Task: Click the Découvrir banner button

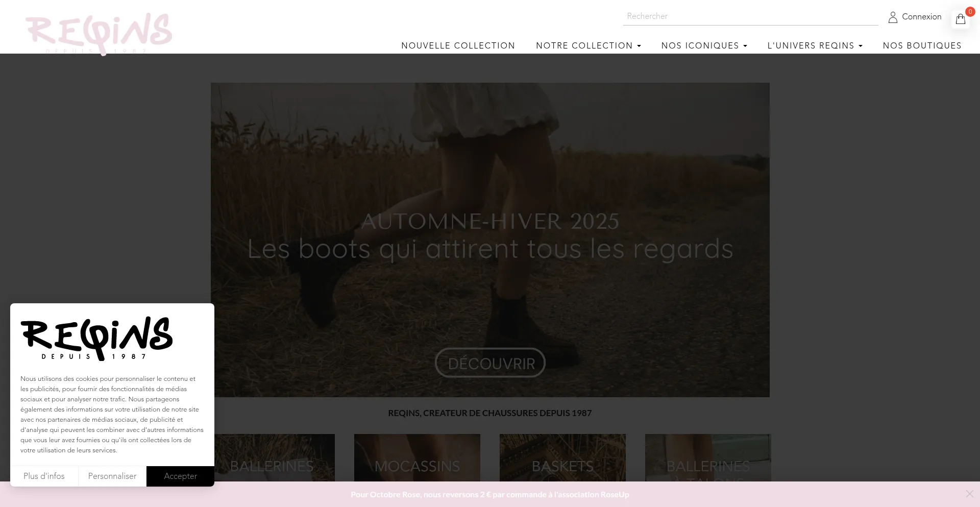Action: pos(490,363)
